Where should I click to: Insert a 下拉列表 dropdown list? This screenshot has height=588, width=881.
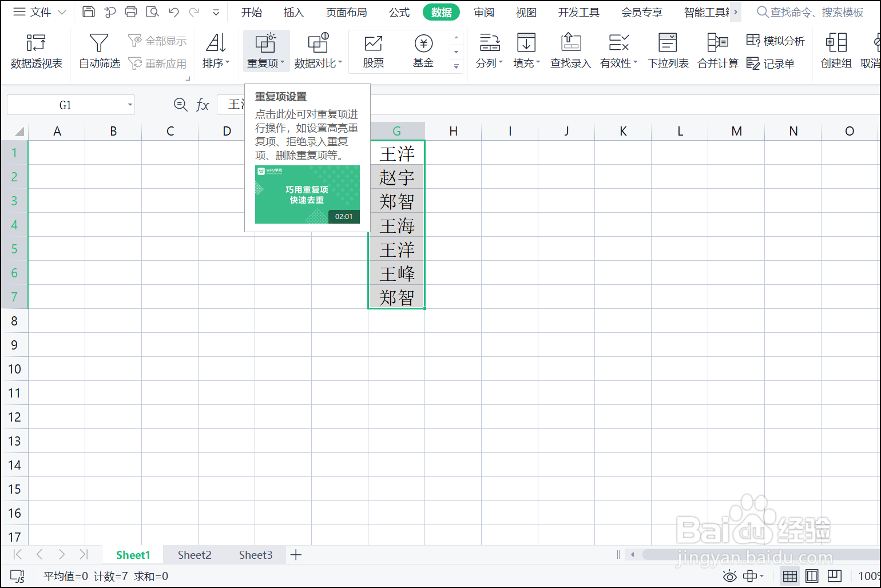click(x=668, y=51)
